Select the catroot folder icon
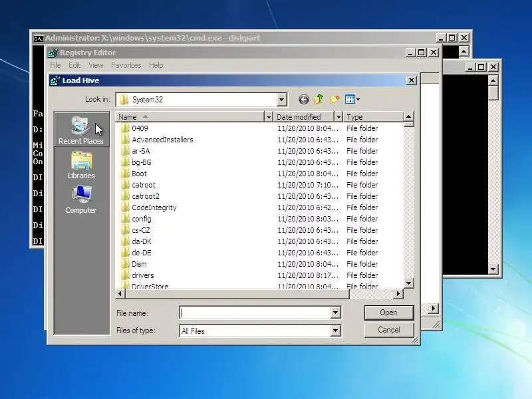Viewport: 532px width, 399px height. tap(125, 185)
